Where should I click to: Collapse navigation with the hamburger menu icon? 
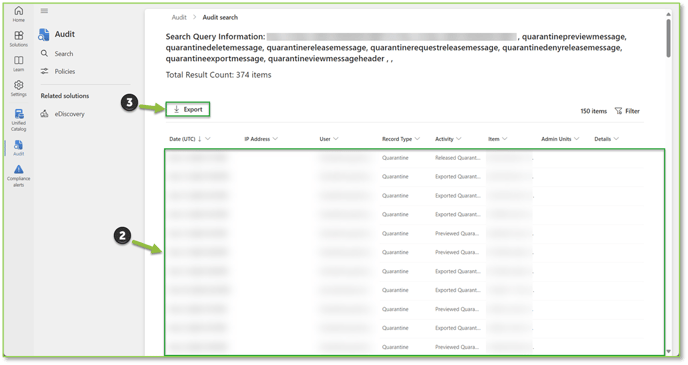pos(44,11)
